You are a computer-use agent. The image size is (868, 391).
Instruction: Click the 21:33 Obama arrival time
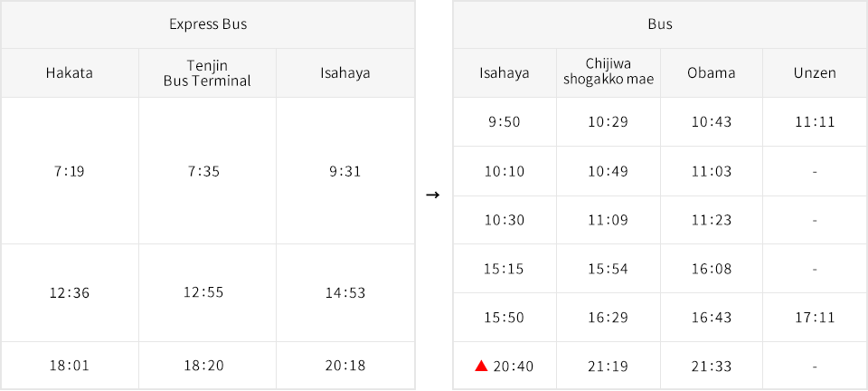click(712, 366)
